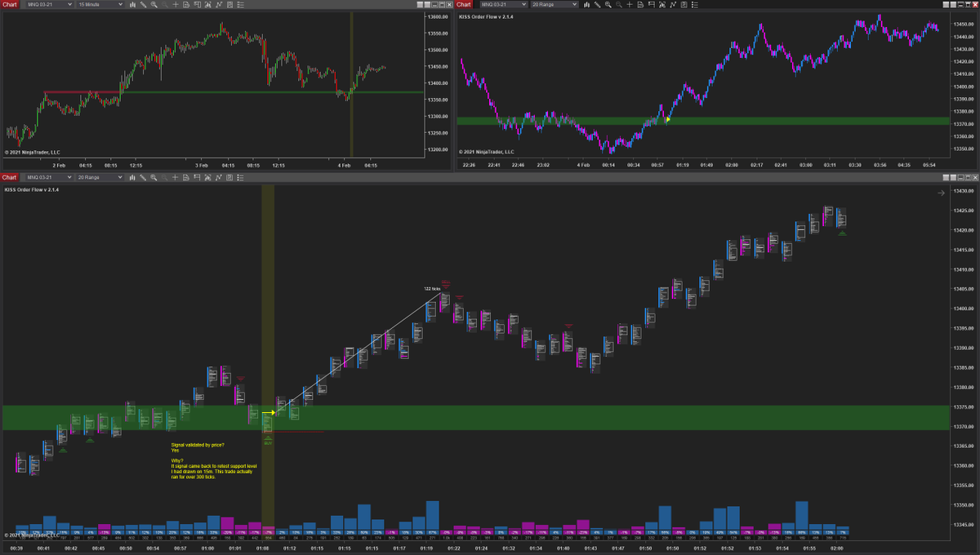The height and width of the screenshot is (555, 980).
Task: Select crosshair cursor on 15 Minute chart
Action: pos(176,4)
